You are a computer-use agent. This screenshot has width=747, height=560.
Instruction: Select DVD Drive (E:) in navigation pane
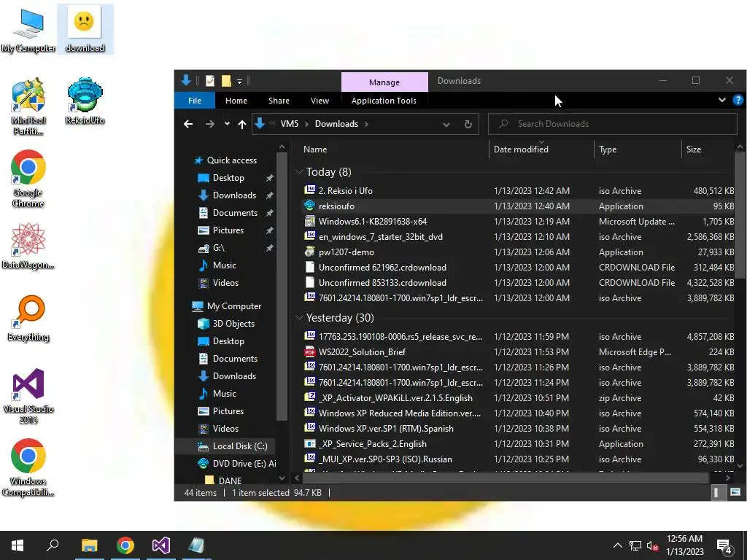point(237,463)
